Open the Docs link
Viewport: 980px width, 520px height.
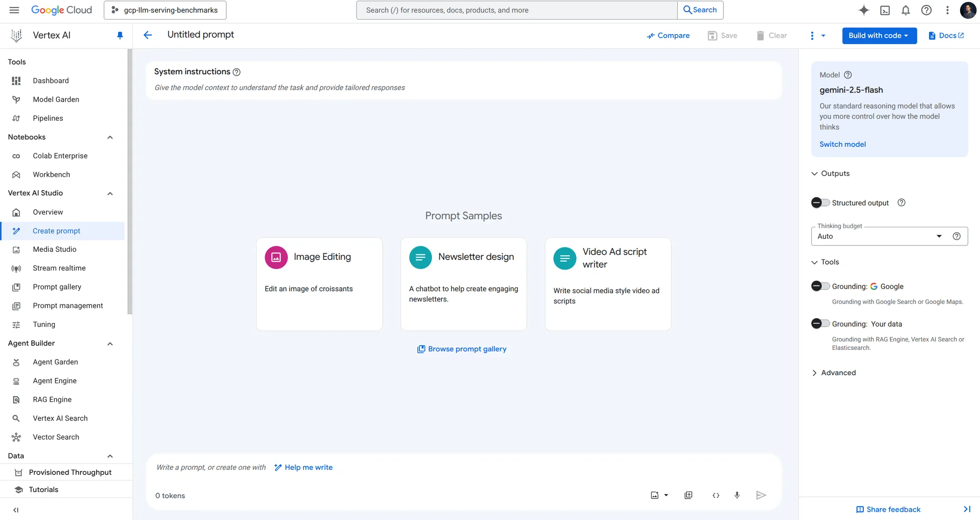(946, 35)
